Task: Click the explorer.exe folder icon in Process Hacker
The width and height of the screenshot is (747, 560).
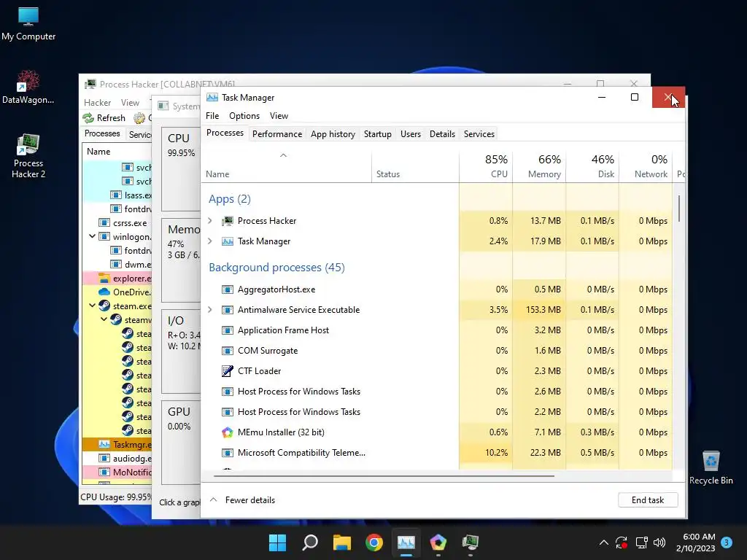Action: 104,278
